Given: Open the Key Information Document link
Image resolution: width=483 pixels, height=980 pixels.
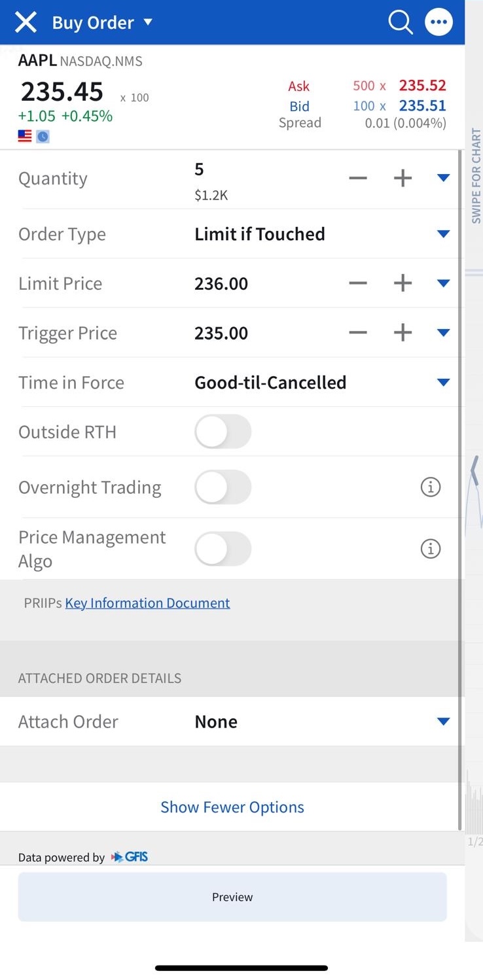Looking at the screenshot, I should (147, 603).
